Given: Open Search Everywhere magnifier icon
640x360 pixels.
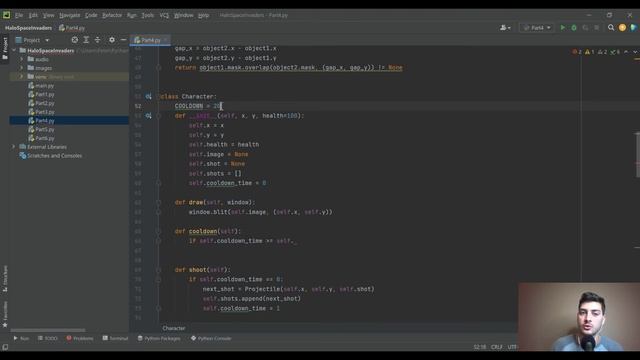Looking at the screenshot, I should [x=611, y=28].
